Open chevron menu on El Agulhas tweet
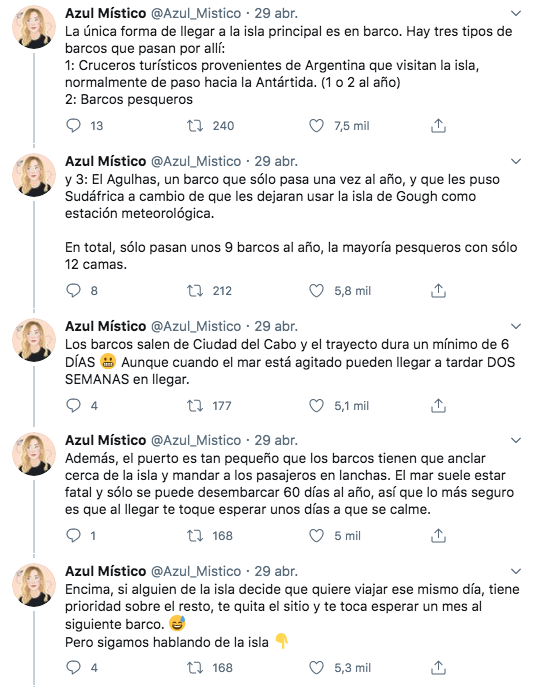Image resolution: width=535 pixels, height=687 pixels. [x=516, y=161]
